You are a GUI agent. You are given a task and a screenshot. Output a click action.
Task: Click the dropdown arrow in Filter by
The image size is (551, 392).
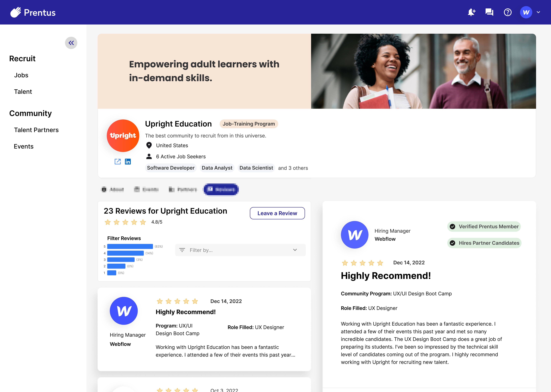pyautogui.click(x=295, y=250)
